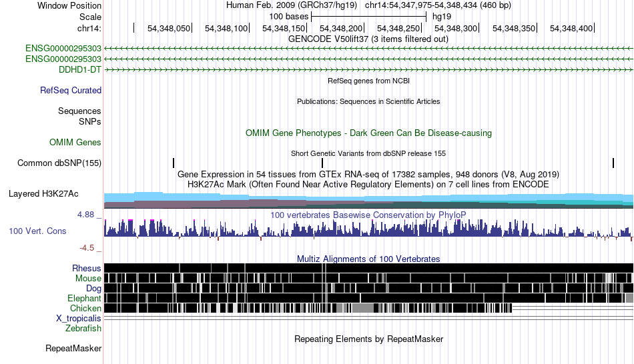Image resolution: width=634 pixels, height=364 pixels.
Task: Click Short Genetic Variants from dbSNP title
Action: coord(368,153)
